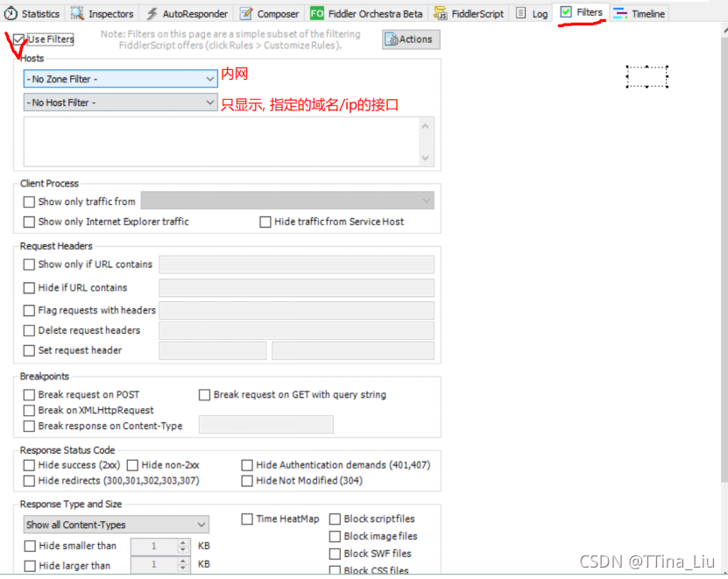Click the Actions button icon
This screenshot has width=728, height=579.
pyautogui.click(x=392, y=40)
